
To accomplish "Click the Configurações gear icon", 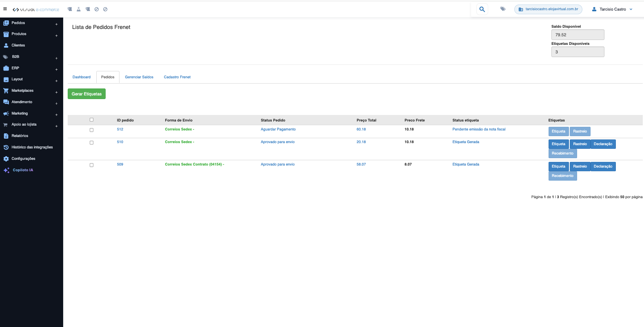I will coord(6,159).
